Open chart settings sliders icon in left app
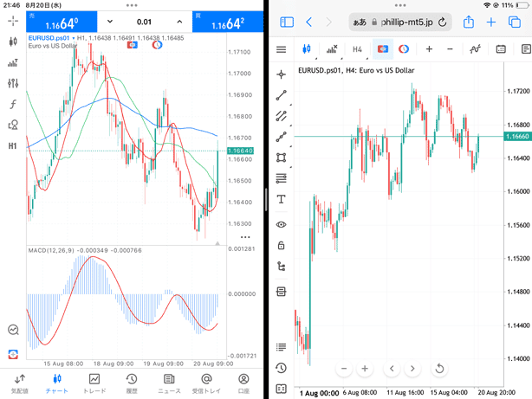This screenshot has width=532, height=399. [x=13, y=83]
